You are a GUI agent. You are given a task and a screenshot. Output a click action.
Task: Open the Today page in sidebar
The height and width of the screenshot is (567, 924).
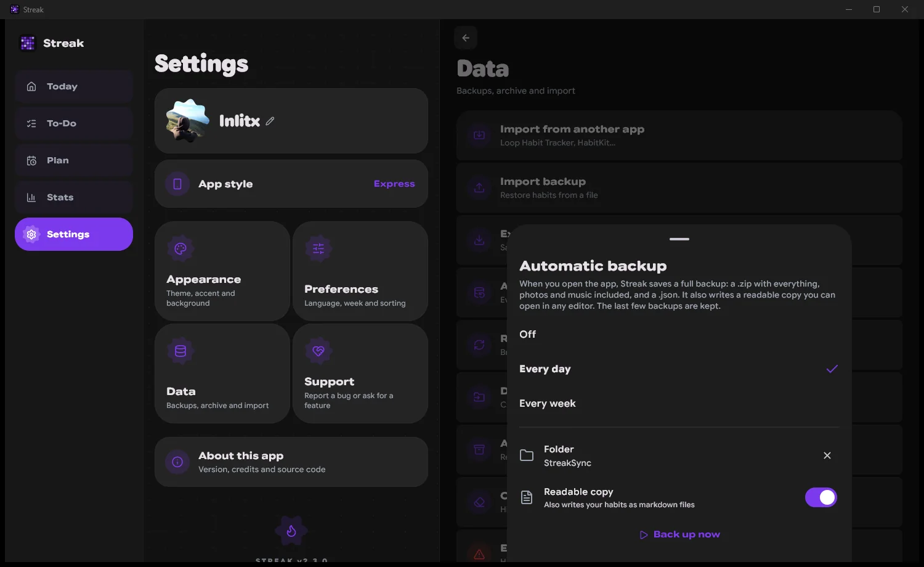click(74, 86)
